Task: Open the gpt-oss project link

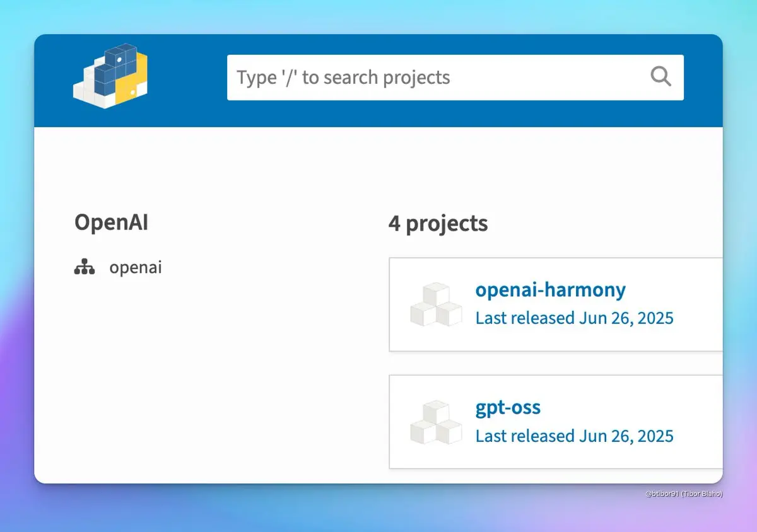Action: tap(508, 407)
